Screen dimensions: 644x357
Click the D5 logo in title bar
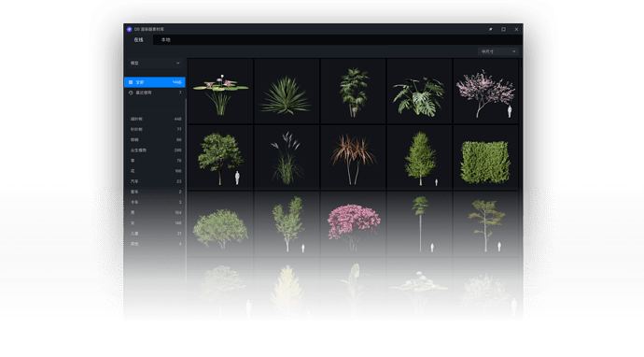[130, 29]
